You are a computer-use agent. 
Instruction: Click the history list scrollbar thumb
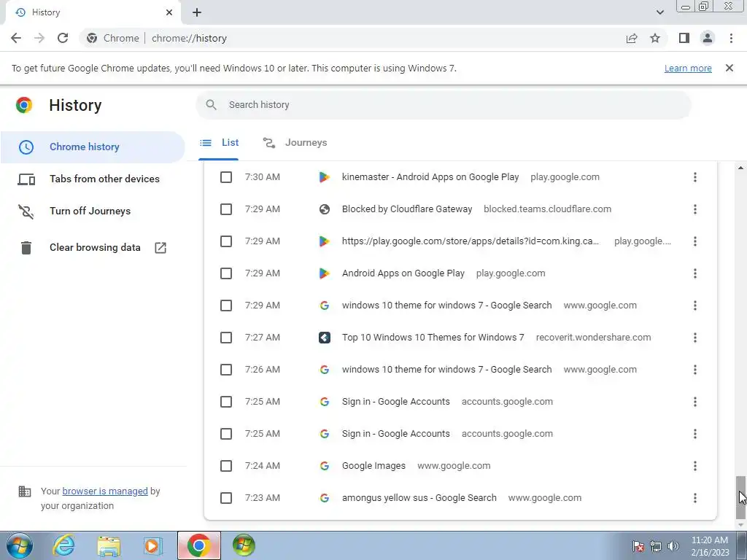(x=740, y=497)
